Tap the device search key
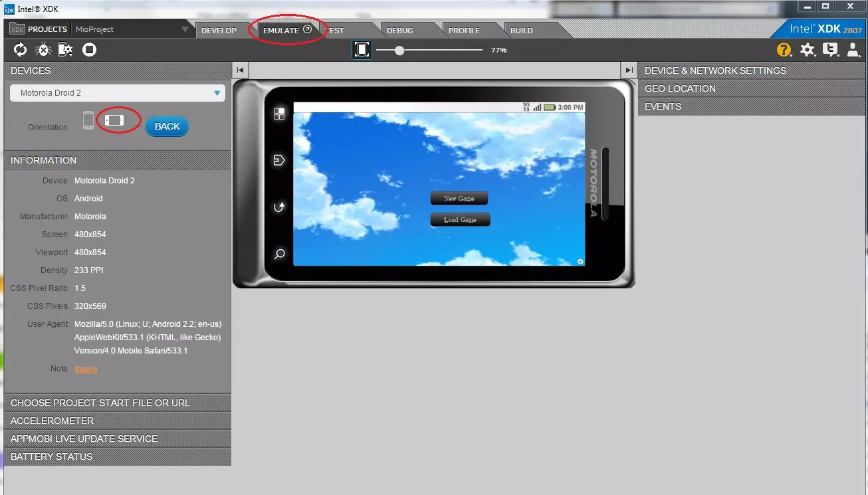Screen dimensions: 868x495 pyautogui.click(x=279, y=254)
